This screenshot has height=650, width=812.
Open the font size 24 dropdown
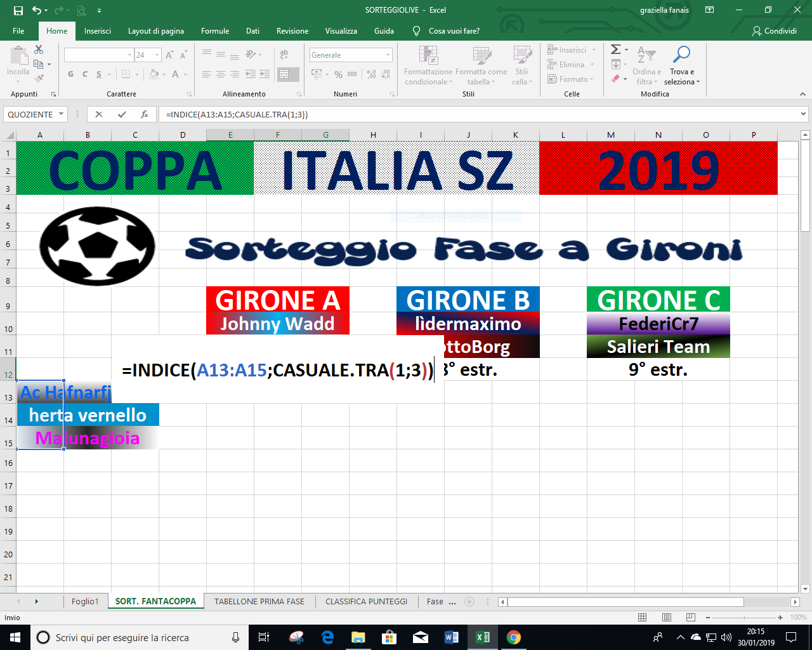157,55
